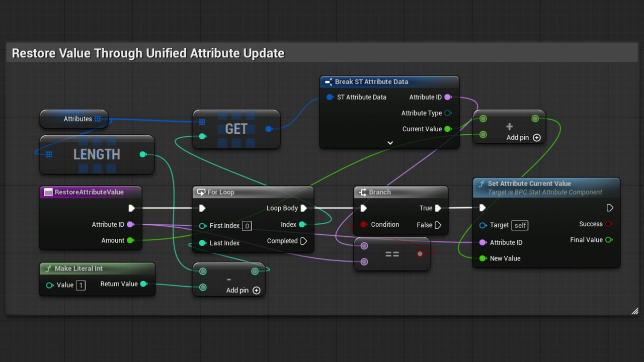Screen dimensions: 644x362
Task: Click the Final Value output pin
Action: click(609, 240)
